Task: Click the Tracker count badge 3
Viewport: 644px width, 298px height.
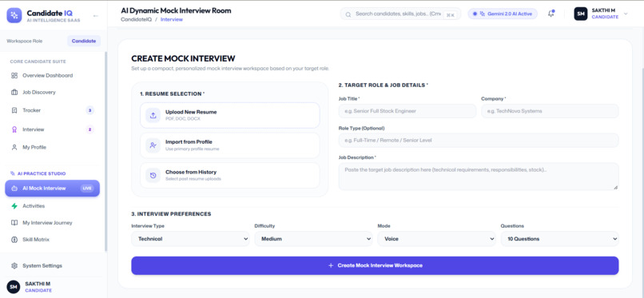Action: [x=90, y=110]
